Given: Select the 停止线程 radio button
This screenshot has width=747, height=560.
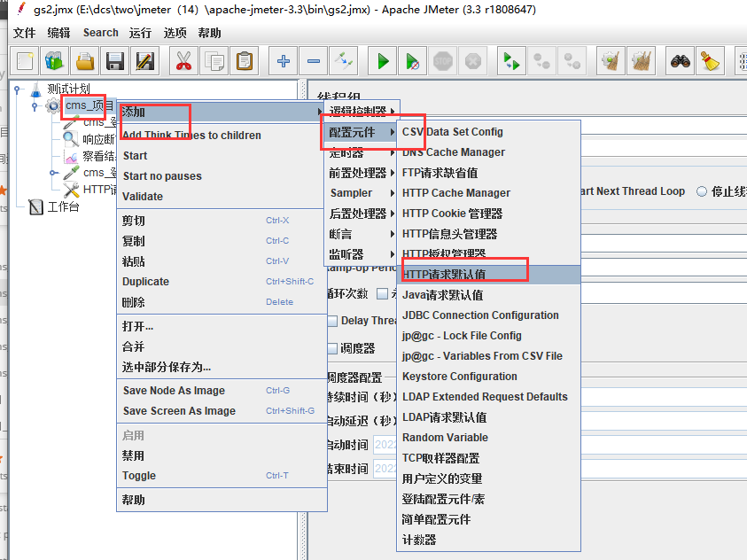Looking at the screenshot, I should pyautogui.click(x=701, y=191).
